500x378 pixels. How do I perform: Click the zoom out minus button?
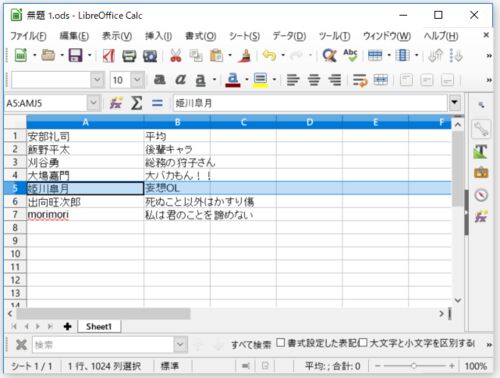click(x=377, y=366)
